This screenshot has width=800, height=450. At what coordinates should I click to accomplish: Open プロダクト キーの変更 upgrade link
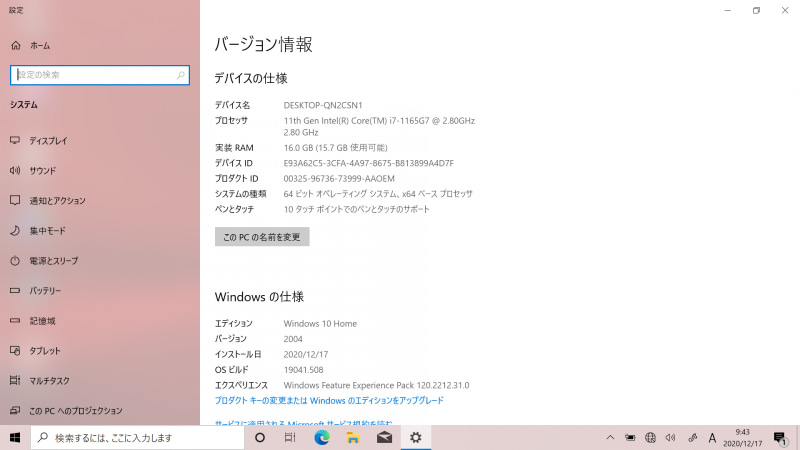tap(329, 401)
